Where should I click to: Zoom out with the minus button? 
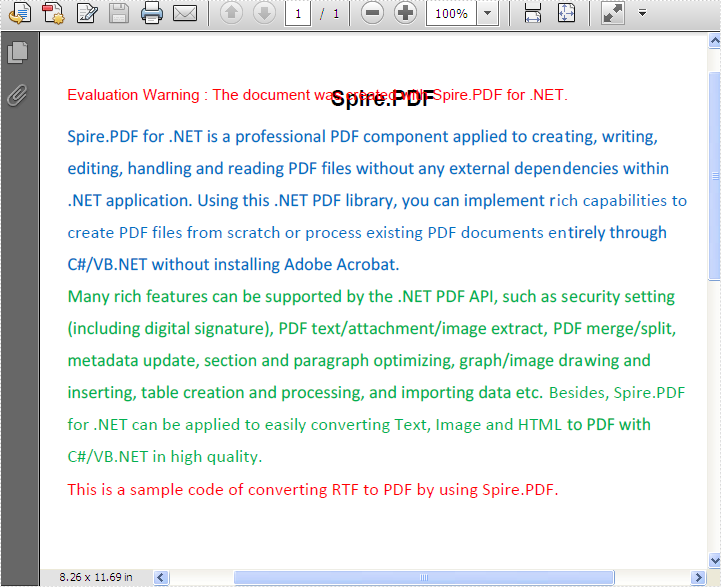[372, 13]
